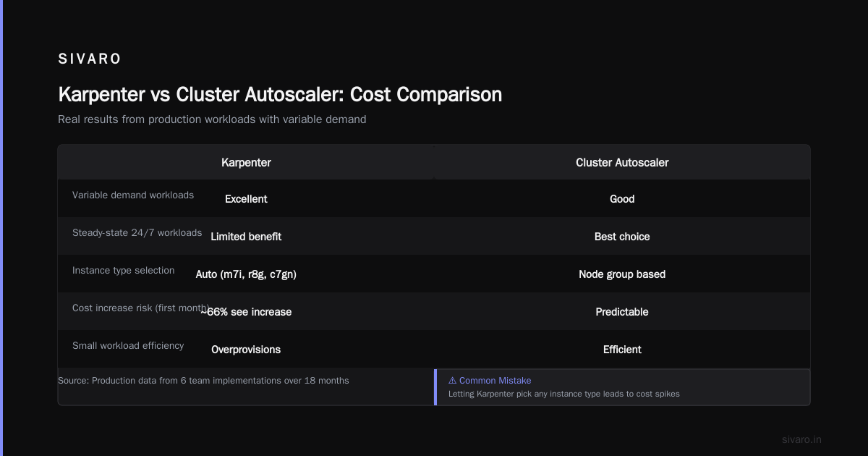Click the source note about 6 team implementations
This screenshot has width=868, height=456.
click(x=203, y=381)
